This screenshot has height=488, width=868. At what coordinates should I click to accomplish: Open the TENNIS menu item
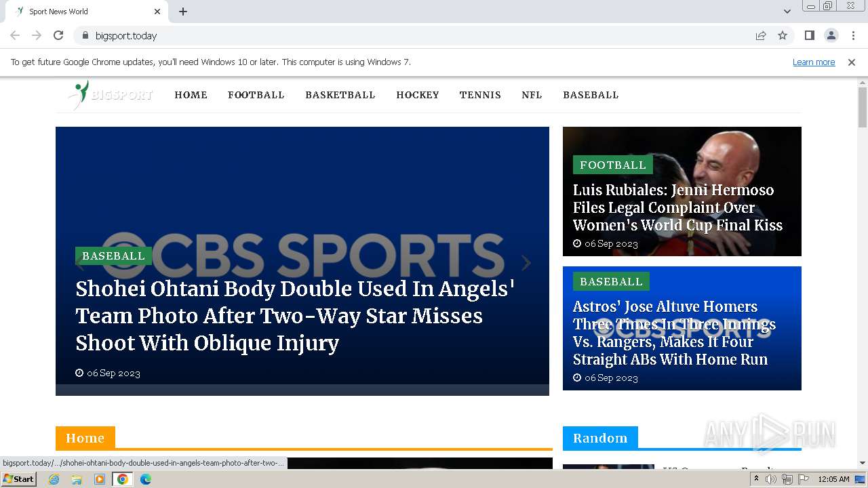point(480,95)
